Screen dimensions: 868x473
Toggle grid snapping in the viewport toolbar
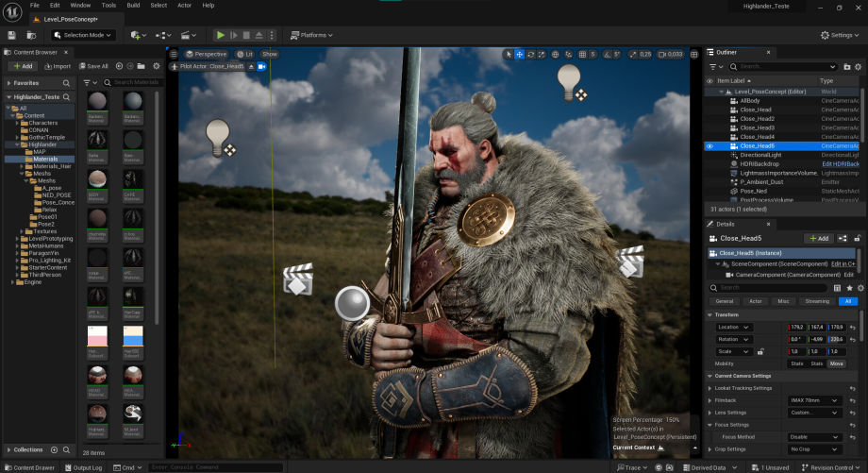click(582, 54)
